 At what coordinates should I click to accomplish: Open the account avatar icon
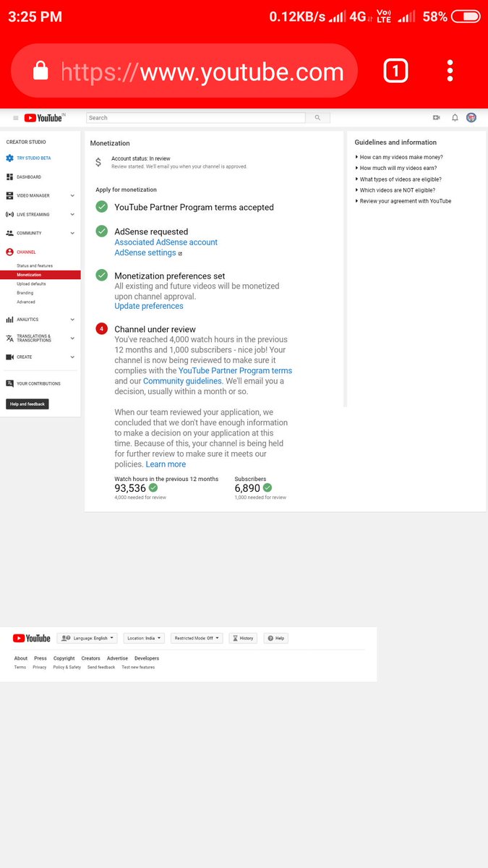pyautogui.click(x=471, y=117)
